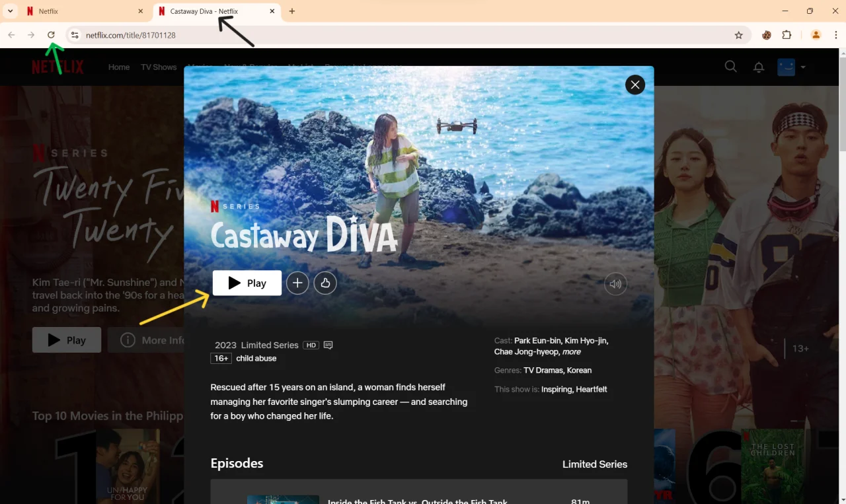The height and width of the screenshot is (504, 846).
Task: Focus the address bar showing netflix.com/title/81701128
Action: click(x=408, y=35)
